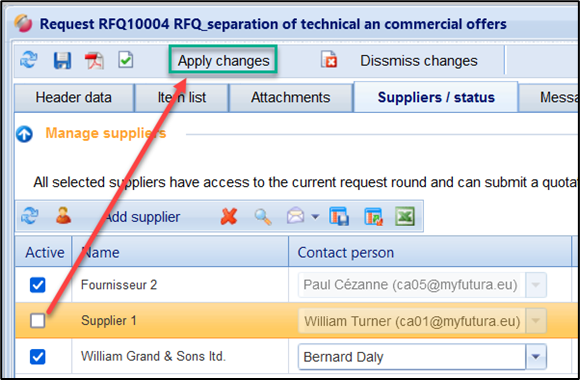Check the Active box for Supplier 1
Screen dimensions: 580x380
point(38,320)
